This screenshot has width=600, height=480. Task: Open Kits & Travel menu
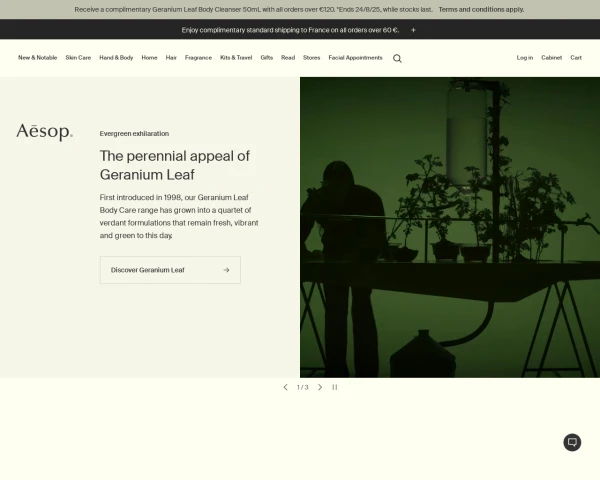coord(236,58)
